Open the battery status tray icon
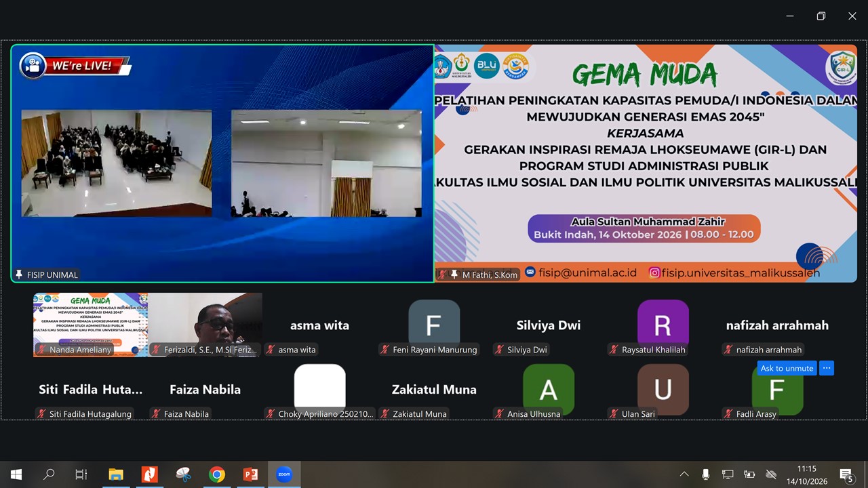The width and height of the screenshot is (868, 488). (749, 474)
